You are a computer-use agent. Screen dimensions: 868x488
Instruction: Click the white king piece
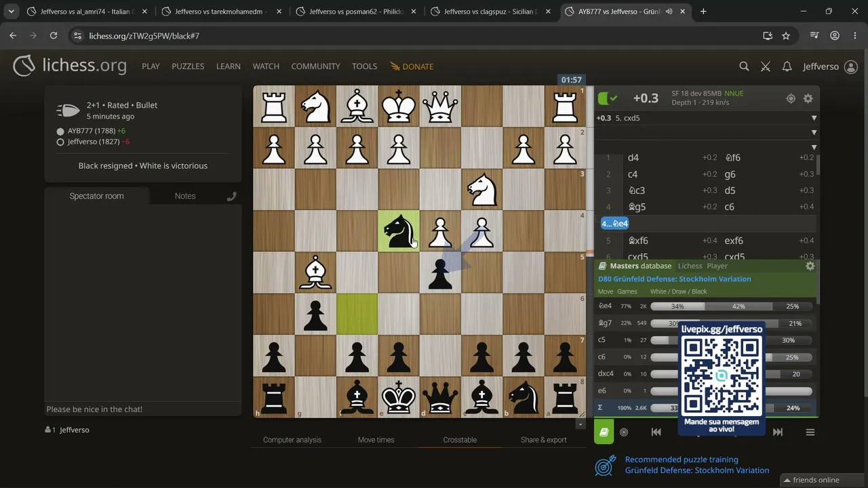[x=399, y=106]
